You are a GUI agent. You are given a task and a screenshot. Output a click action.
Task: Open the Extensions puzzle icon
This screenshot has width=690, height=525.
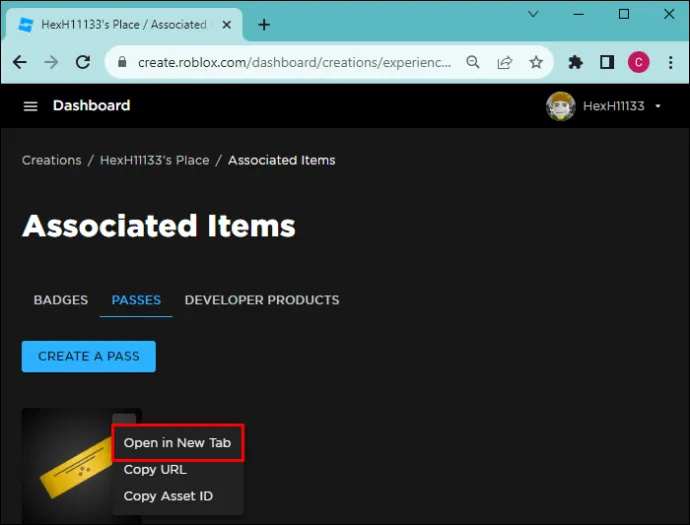click(x=575, y=62)
